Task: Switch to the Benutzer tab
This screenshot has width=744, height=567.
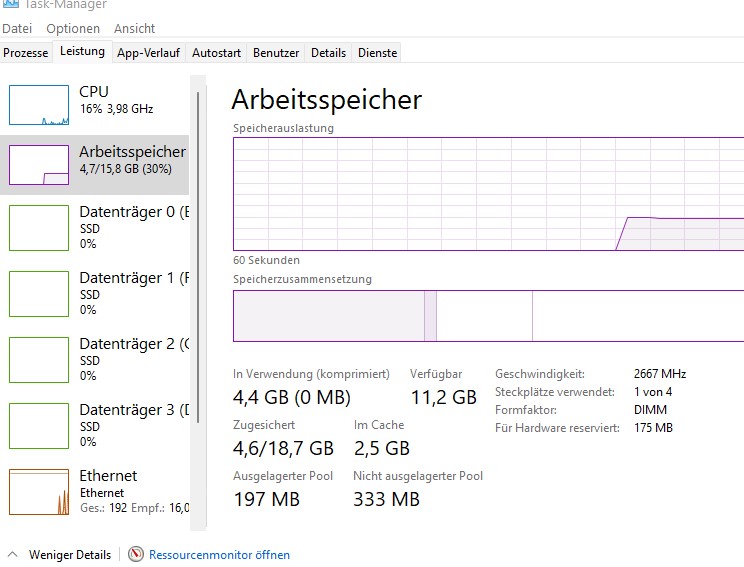Action: coord(275,53)
